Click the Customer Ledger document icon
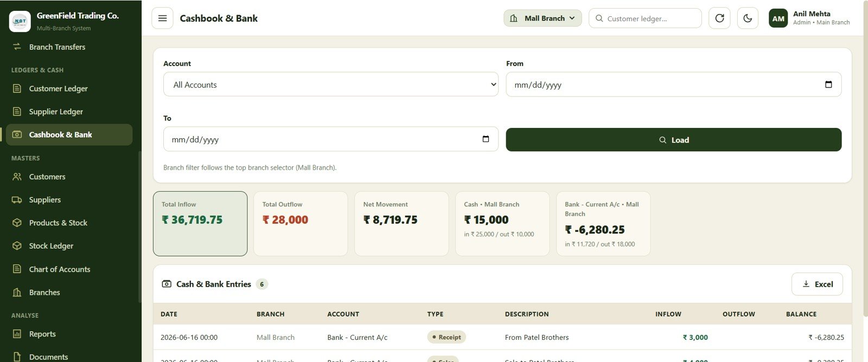This screenshot has height=362, width=868. coord(17,88)
